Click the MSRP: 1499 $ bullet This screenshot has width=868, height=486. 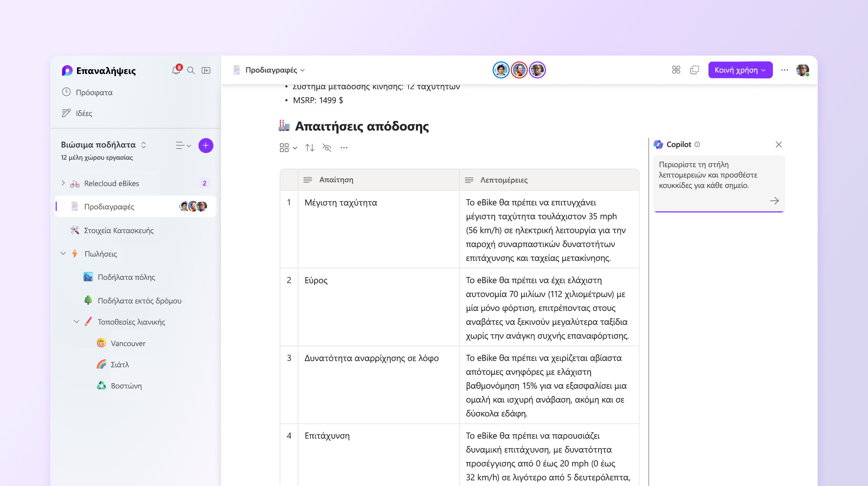(318, 100)
